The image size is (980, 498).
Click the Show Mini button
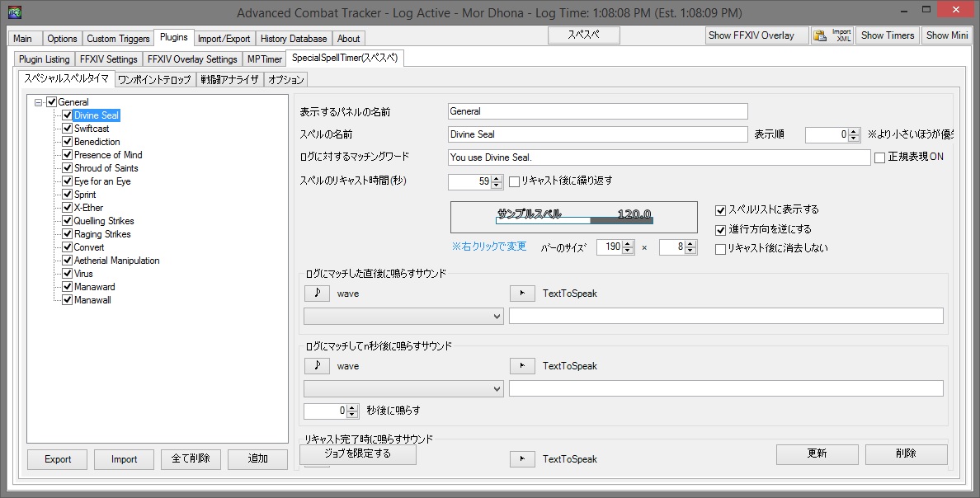tap(947, 35)
